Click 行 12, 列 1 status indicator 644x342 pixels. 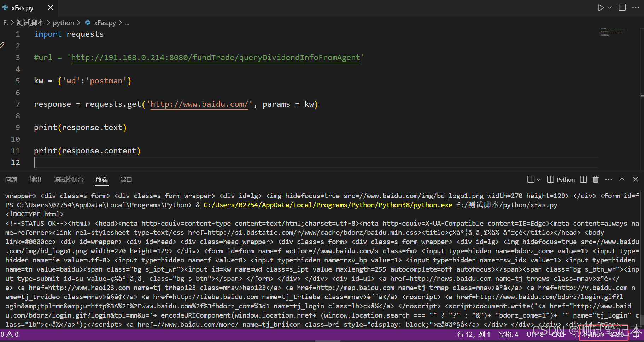473,334
